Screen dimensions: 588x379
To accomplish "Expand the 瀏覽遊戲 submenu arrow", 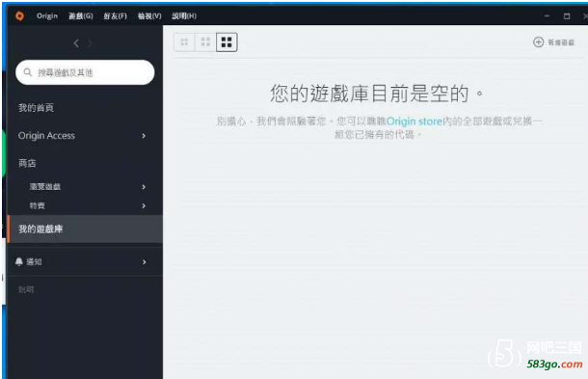I will click(x=144, y=187).
